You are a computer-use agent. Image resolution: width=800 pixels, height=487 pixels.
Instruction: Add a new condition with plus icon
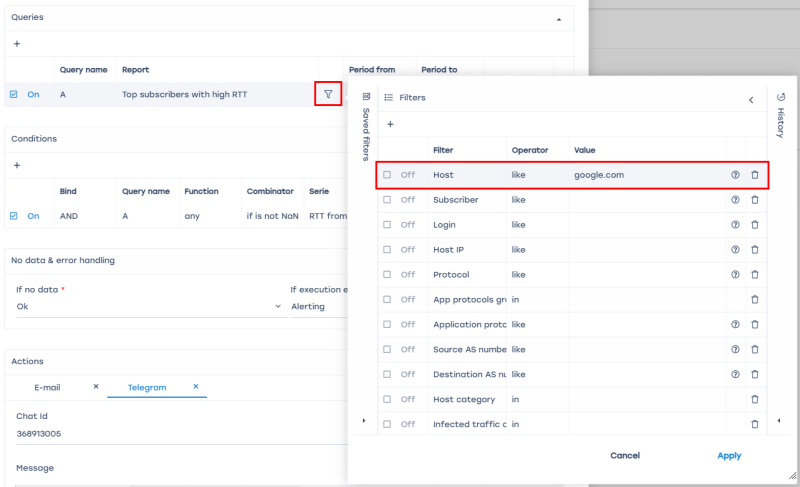click(x=16, y=165)
